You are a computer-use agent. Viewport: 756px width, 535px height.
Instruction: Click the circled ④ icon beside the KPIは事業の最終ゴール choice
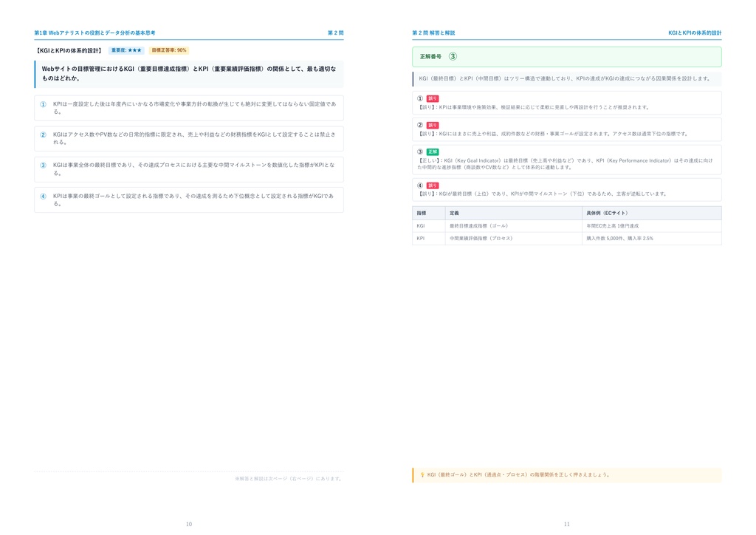(x=43, y=197)
